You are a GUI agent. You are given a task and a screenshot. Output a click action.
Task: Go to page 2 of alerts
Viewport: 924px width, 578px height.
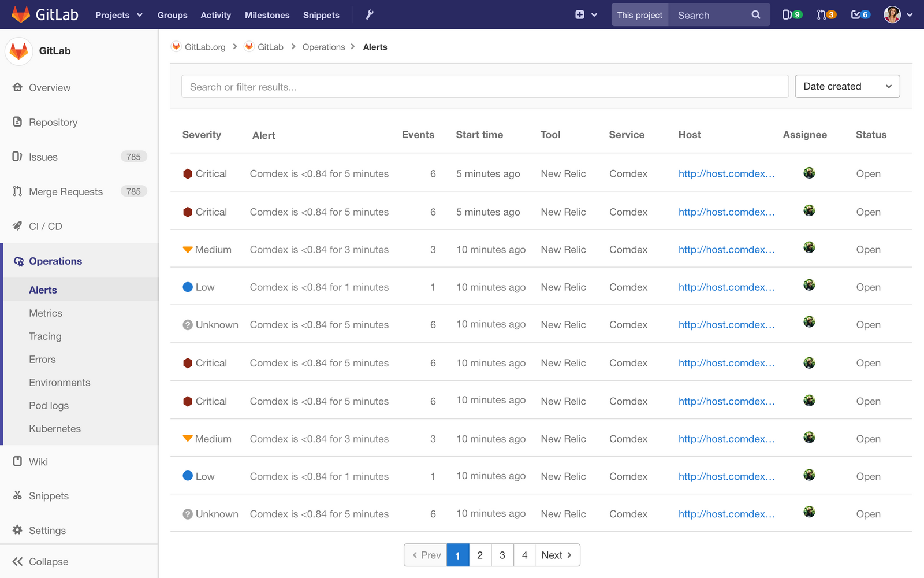point(480,555)
